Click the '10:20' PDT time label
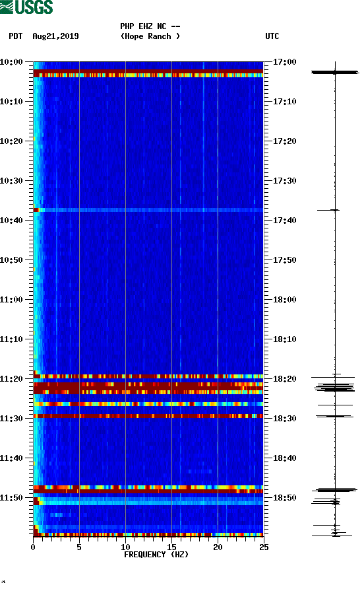 pyautogui.click(x=11, y=141)
